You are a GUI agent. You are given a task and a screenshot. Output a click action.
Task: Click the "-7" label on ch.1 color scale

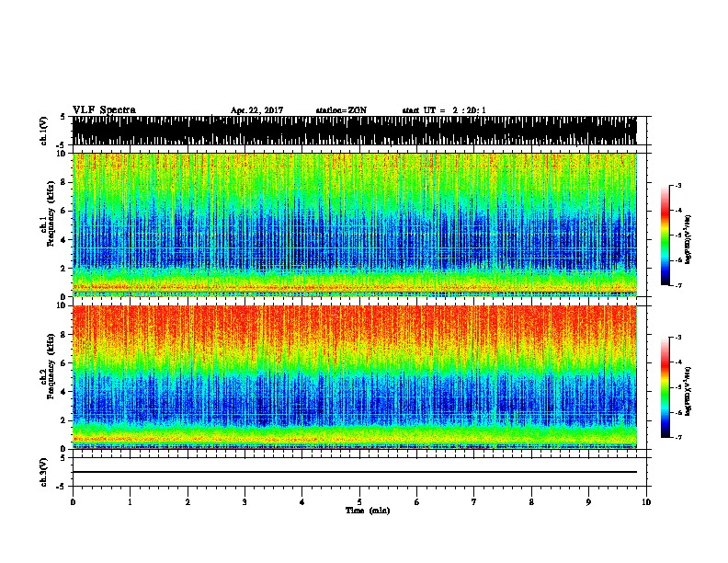click(677, 285)
